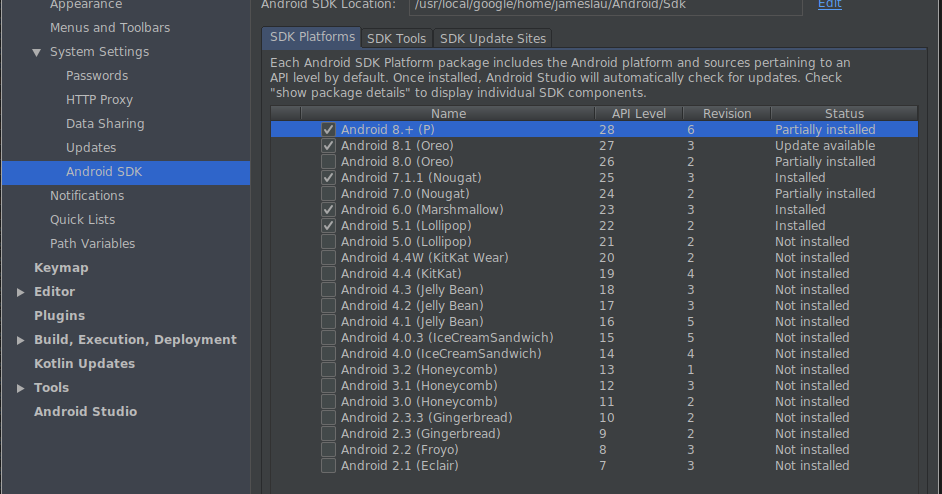Toggle the Android 8.1 (Oreo) checkbox
The width and height of the screenshot is (942, 494).
point(328,146)
